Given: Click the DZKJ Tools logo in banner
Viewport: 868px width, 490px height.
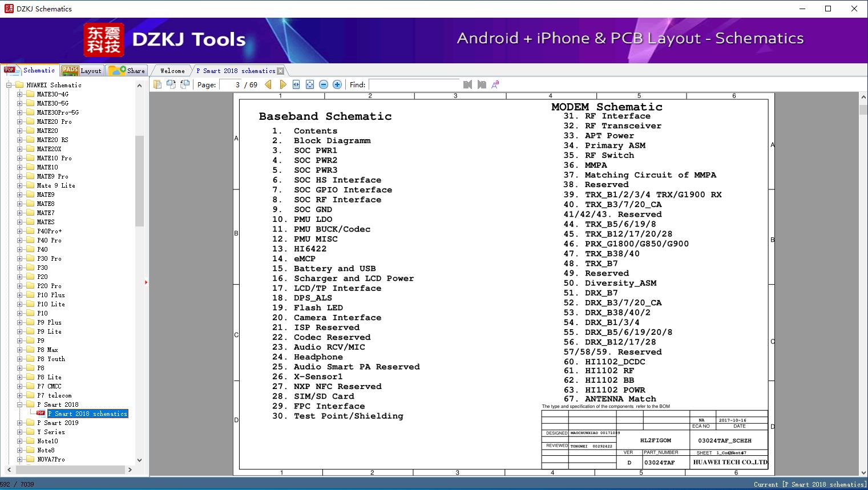Looking at the screenshot, I should 165,39.
